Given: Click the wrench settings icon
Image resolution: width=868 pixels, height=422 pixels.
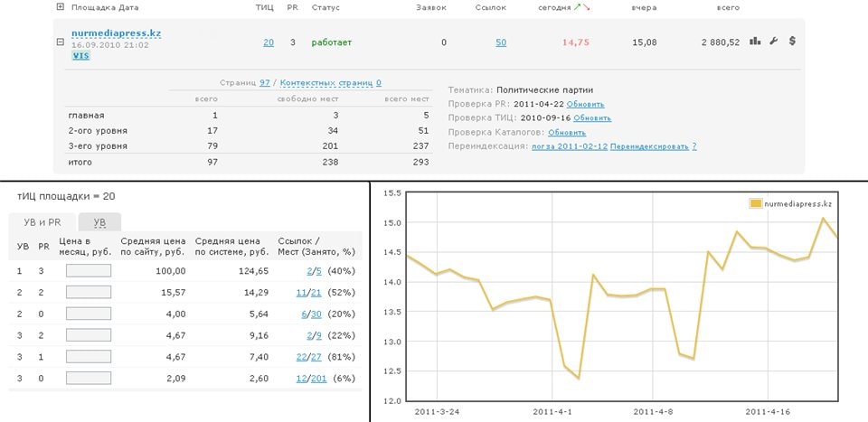Looking at the screenshot, I should (774, 42).
